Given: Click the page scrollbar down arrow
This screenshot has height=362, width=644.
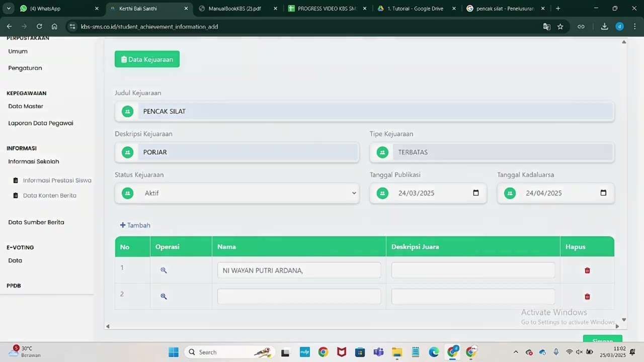Looking at the screenshot, I should tap(624, 319).
